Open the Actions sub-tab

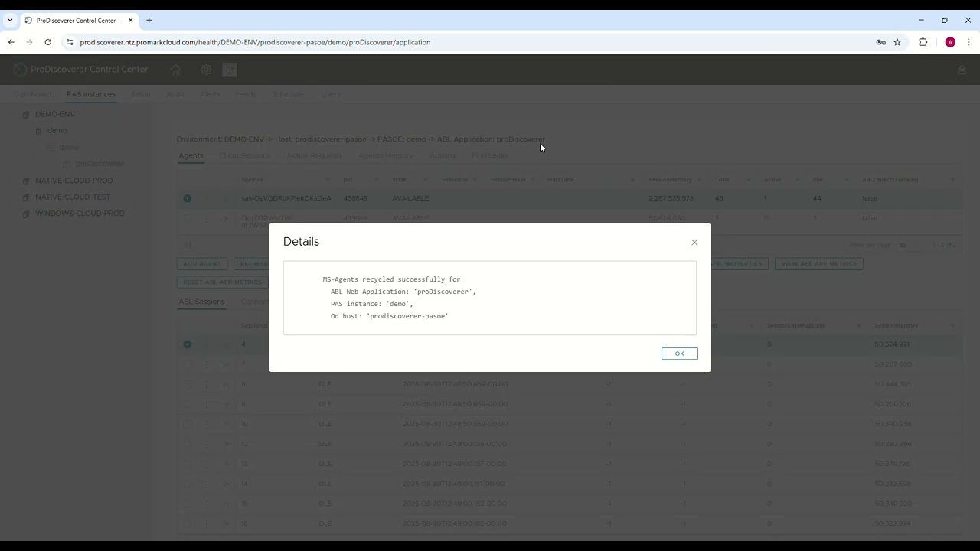(443, 155)
